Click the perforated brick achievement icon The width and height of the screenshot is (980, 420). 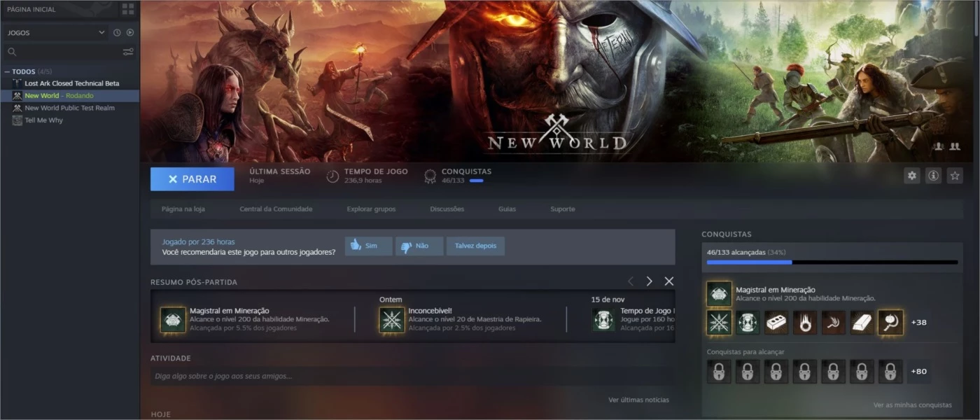coord(776,323)
